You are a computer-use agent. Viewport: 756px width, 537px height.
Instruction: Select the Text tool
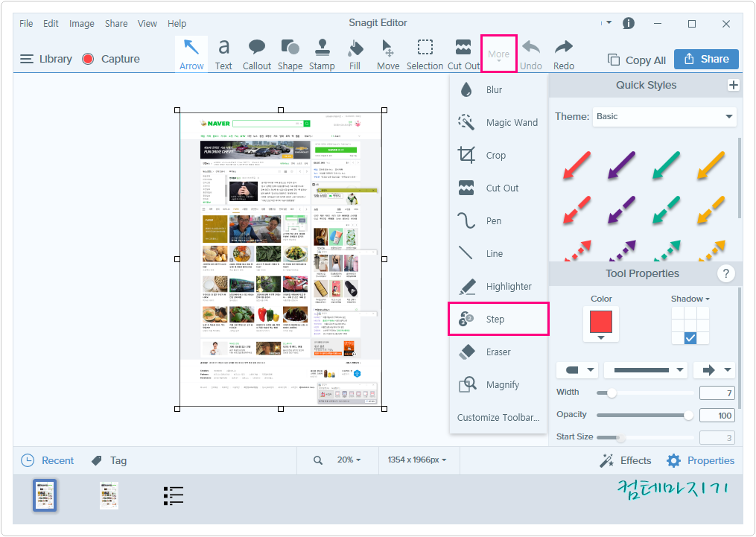tap(223, 54)
